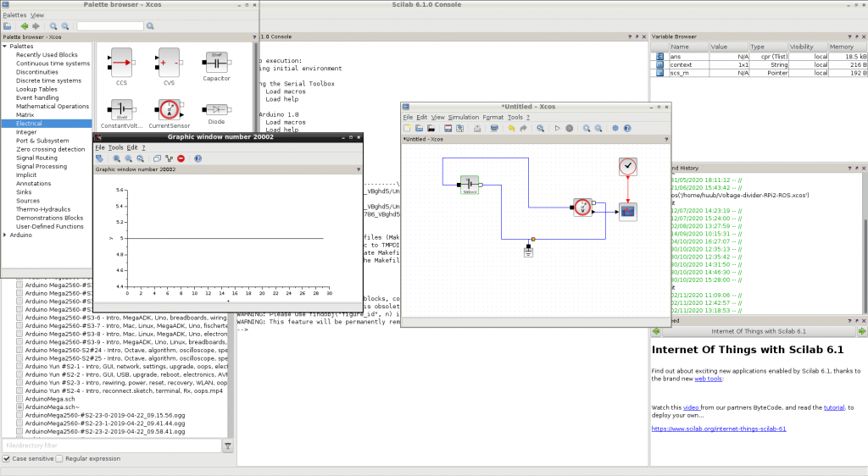Viewport: 868px width, 476px height.
Task: Expand the Arduino palette tree node
Action: (x=5, y=235)
